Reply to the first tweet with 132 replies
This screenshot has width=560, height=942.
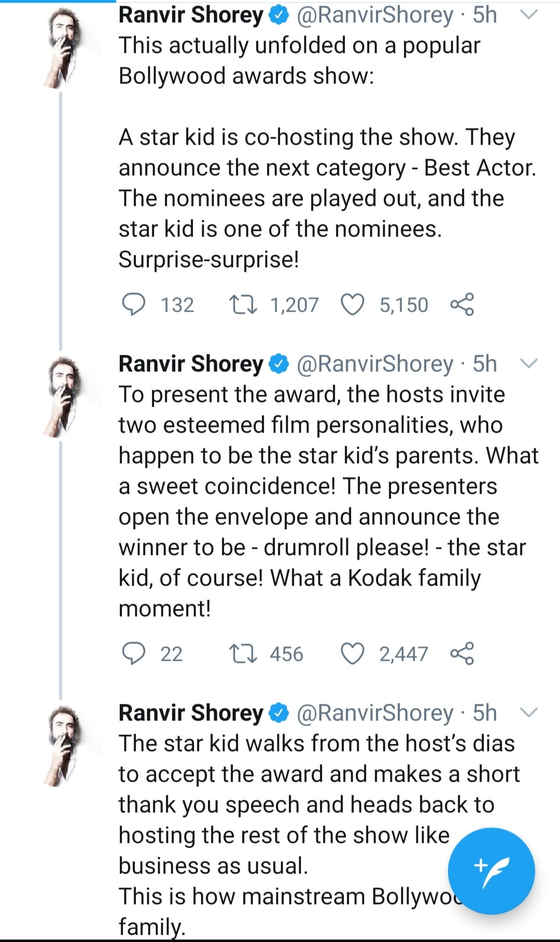click(x=134, y=304)
